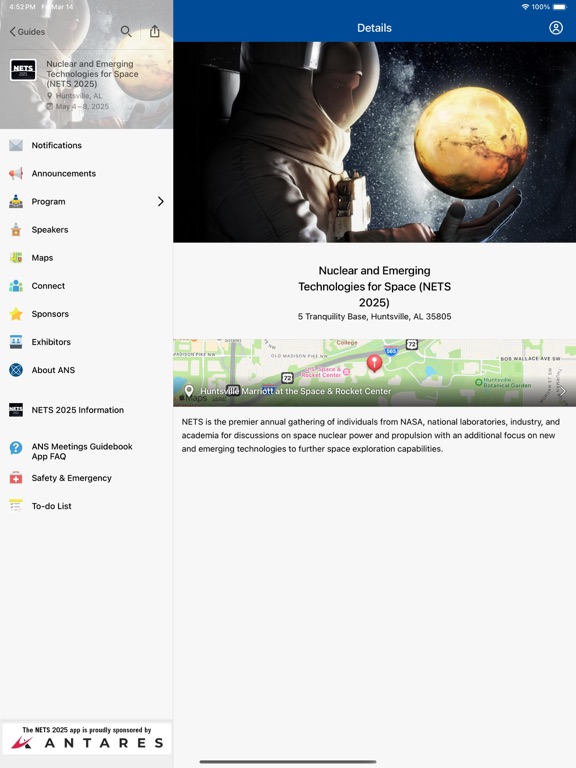The width and height of the screenshot is (576, 768).
Task: Open the user profile icon
Action: [x=556, y=28]
